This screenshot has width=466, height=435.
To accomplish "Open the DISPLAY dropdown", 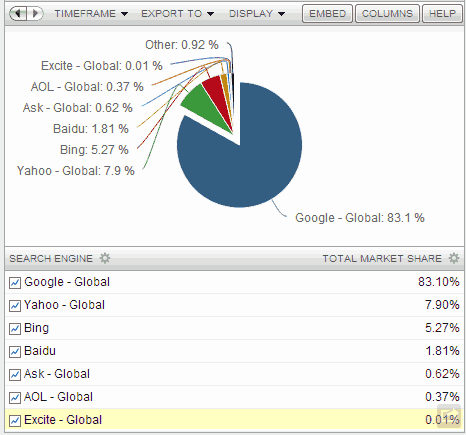I will tap(257, 14).
